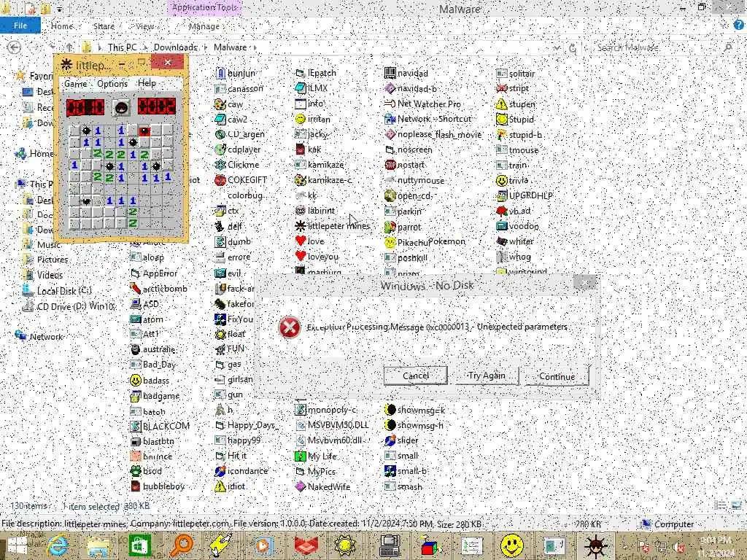Refresh the Malware folder view
Image resolution: width=747 pixels, height=560 pixels.
tap(573, 47)
